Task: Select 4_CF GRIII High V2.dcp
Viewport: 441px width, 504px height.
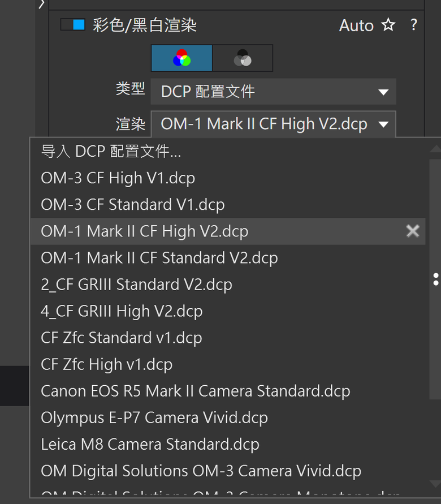Action: coord(228,311)
